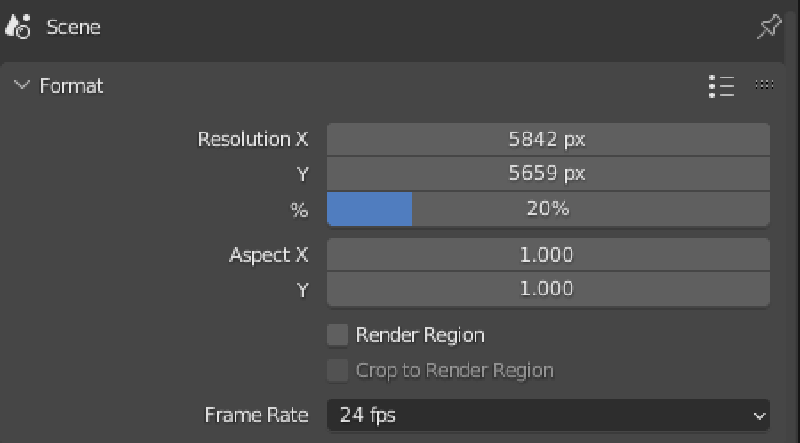Enable the Render Region checkbox

point(338,335)
